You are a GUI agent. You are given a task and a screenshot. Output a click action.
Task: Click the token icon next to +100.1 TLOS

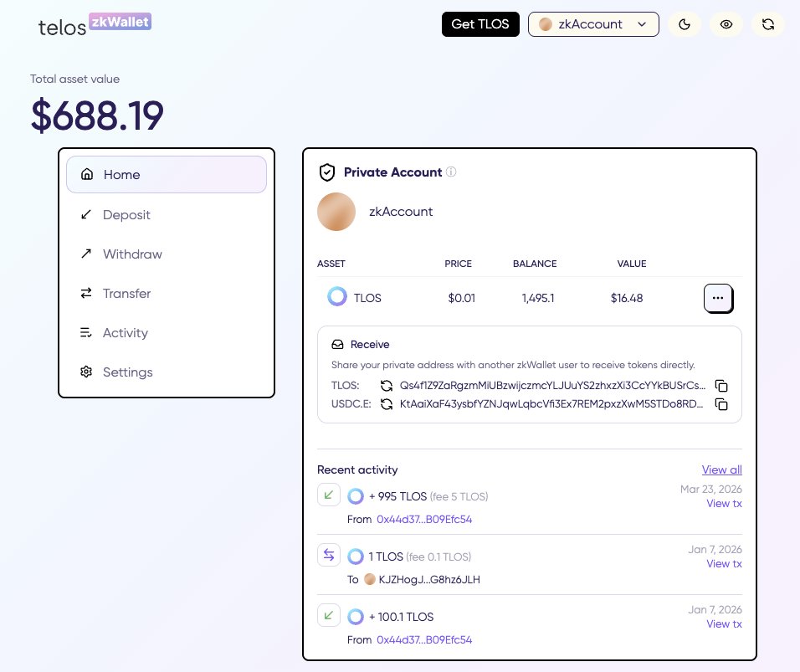point(356,617)
